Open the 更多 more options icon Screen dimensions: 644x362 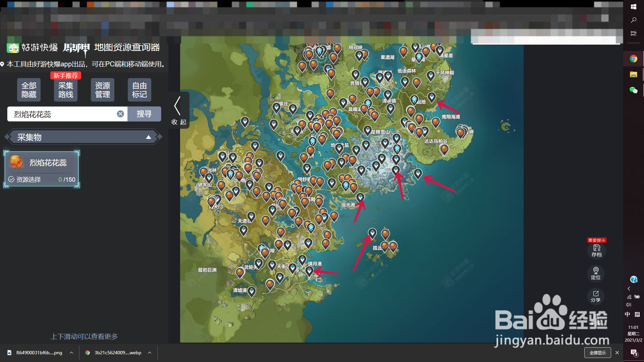(x=596, y=318)
